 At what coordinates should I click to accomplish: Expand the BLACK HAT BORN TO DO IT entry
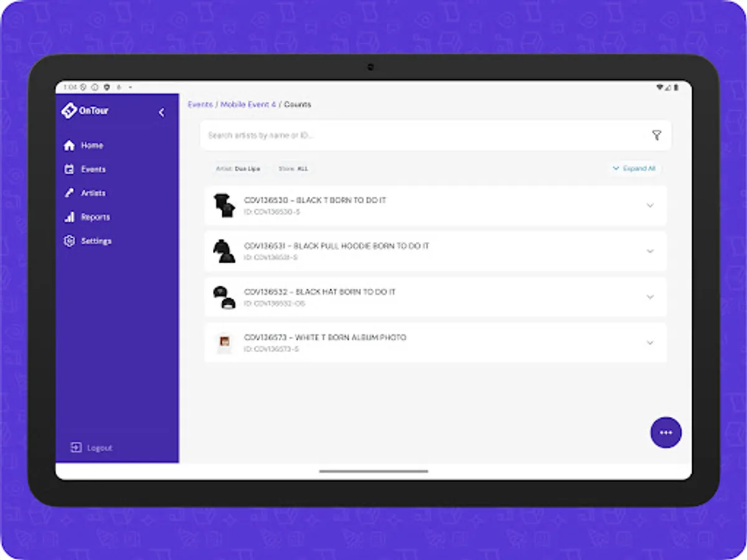[650, 297]
